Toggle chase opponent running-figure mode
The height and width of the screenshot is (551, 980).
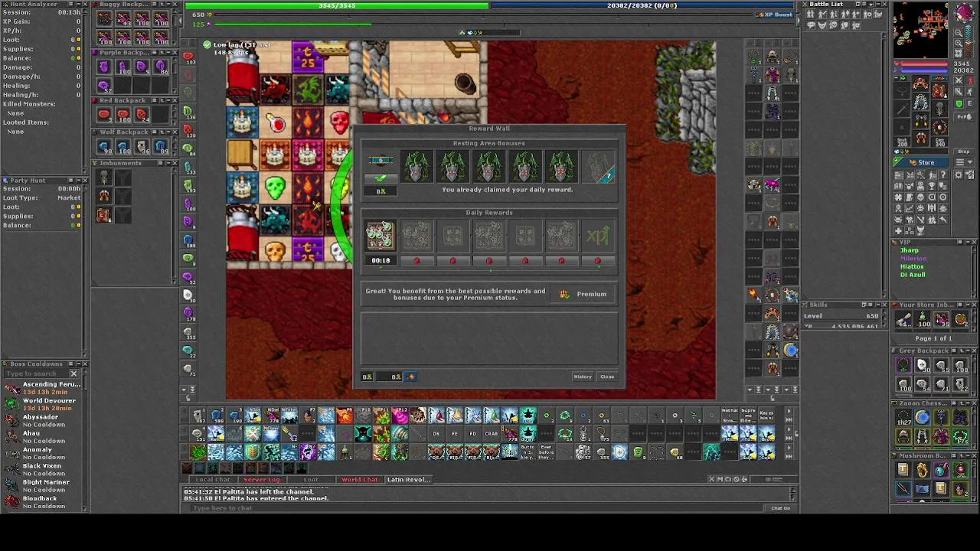[x=970, y=91]
